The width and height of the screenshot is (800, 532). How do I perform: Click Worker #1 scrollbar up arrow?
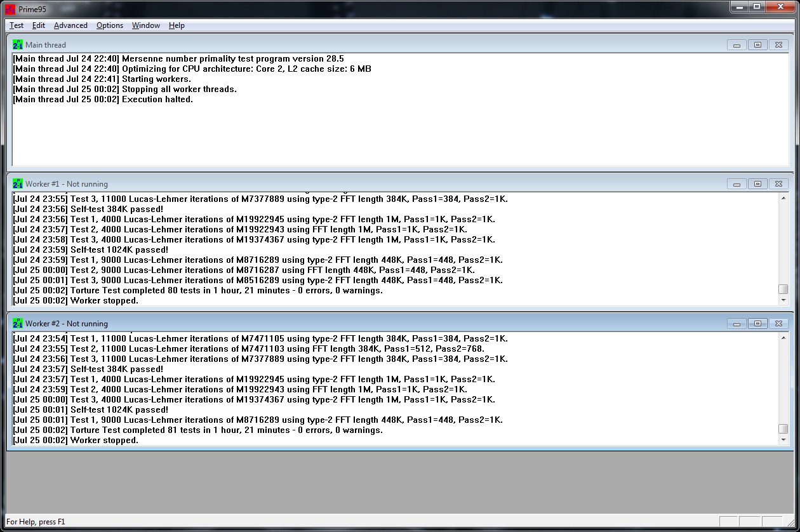coord(783,198)
